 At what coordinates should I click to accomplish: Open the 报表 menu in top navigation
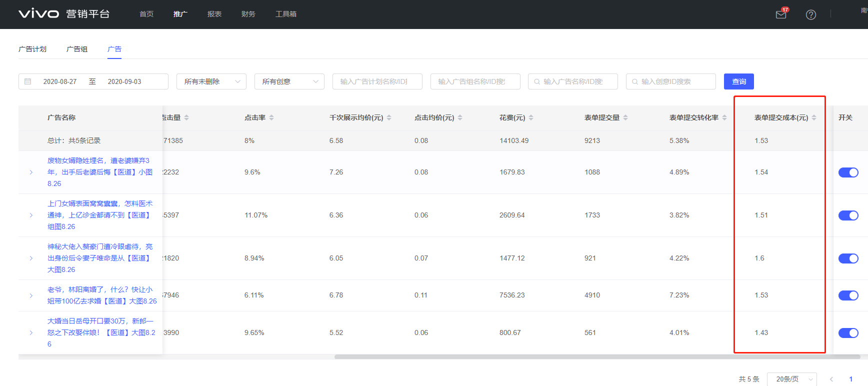click(214, 14)
